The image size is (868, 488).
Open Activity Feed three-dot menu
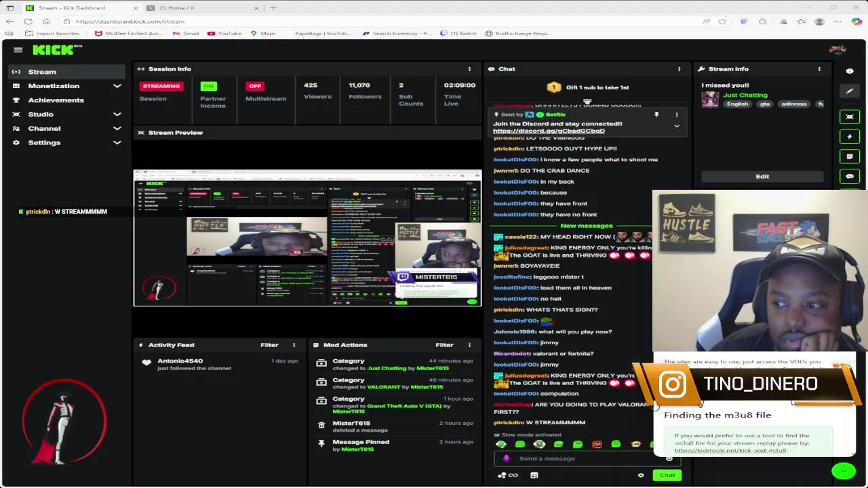294,345
